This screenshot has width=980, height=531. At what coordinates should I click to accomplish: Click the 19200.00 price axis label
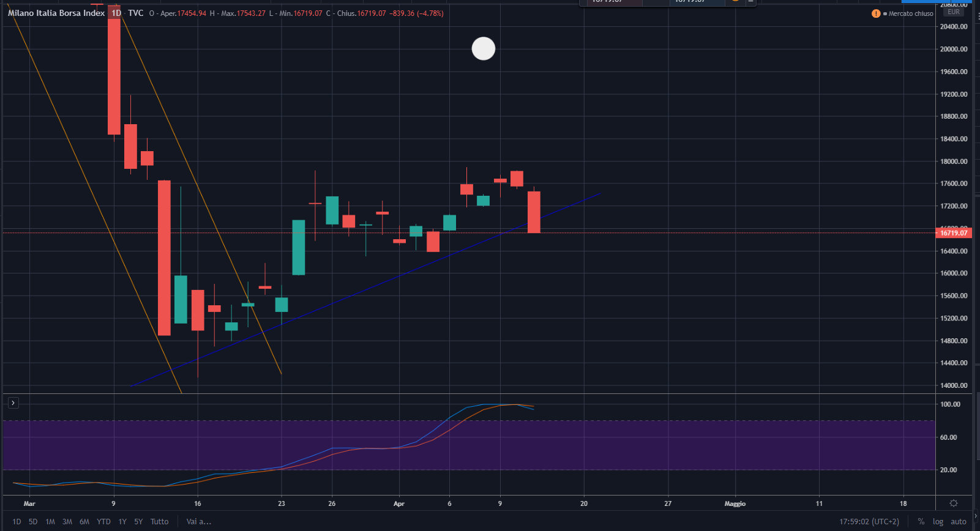[954, 94]
